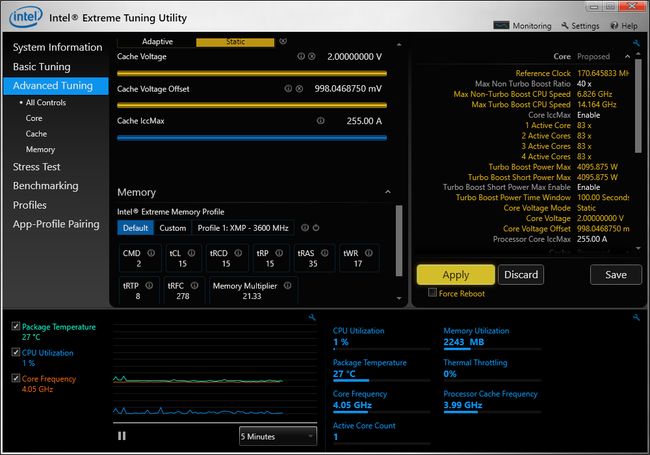Reset Cache Voltage Offset with its X icon
Viewport: 650px width, 455px height.
click(299, 89)
